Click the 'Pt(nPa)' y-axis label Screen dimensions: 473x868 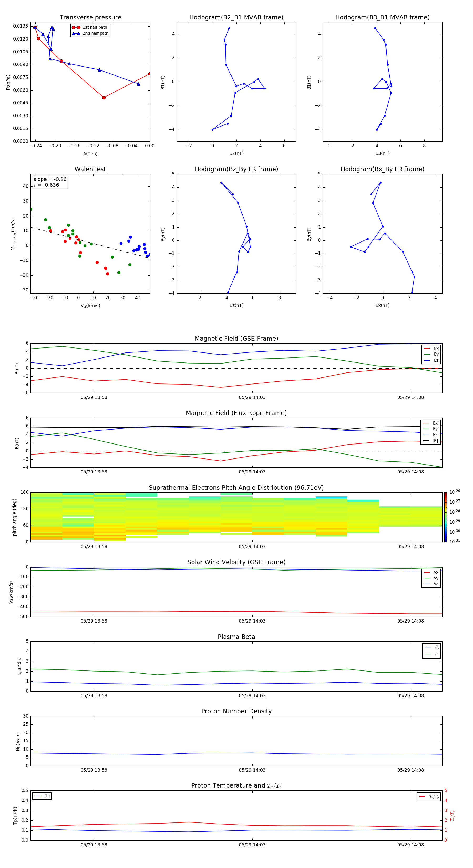(8, 82)
